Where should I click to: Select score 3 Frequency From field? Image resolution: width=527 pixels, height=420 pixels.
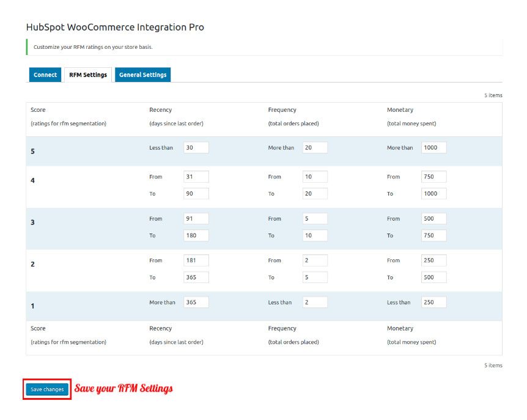315,218
